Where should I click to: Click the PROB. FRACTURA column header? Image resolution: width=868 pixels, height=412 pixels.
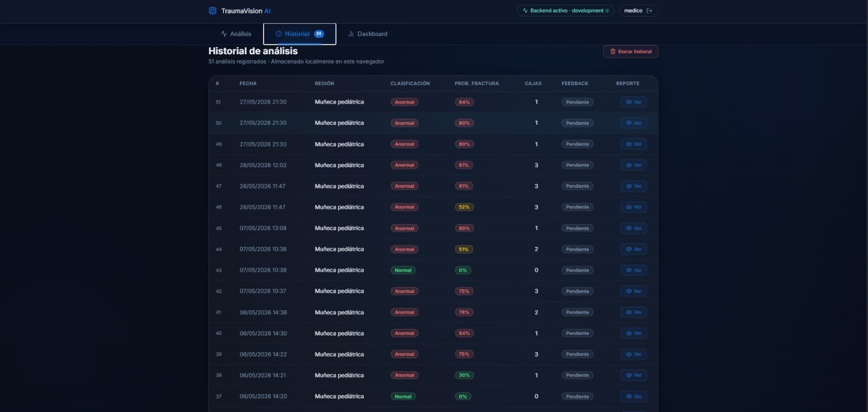pos(477,84)
